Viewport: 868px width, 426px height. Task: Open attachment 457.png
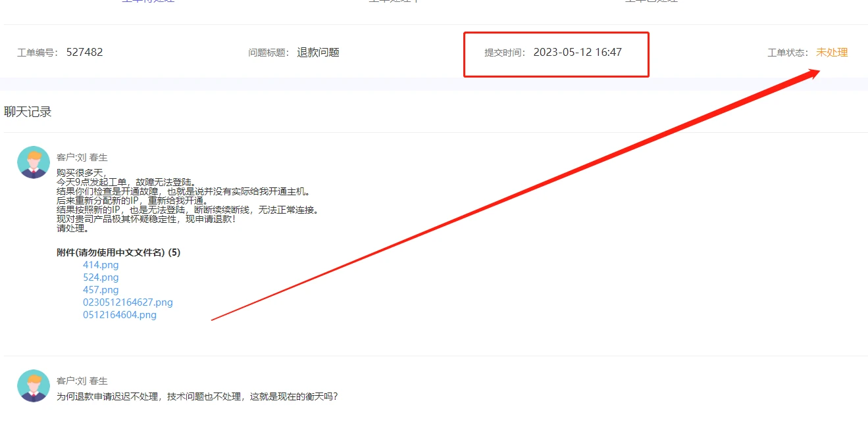101,290
